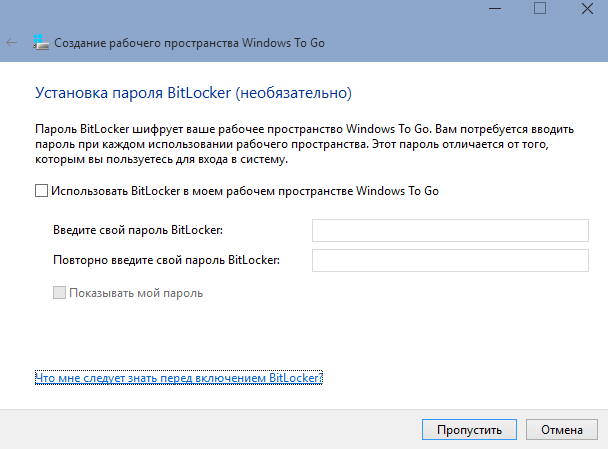
Task: Focus the 'Введите свой пароль BitLocker' field
Action: coord(450,230)
